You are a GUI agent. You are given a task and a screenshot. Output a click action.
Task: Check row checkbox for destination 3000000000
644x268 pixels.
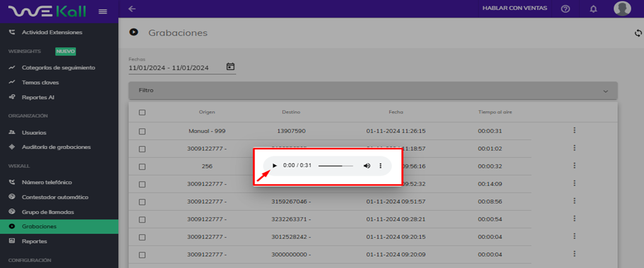[x=142, y=255]
